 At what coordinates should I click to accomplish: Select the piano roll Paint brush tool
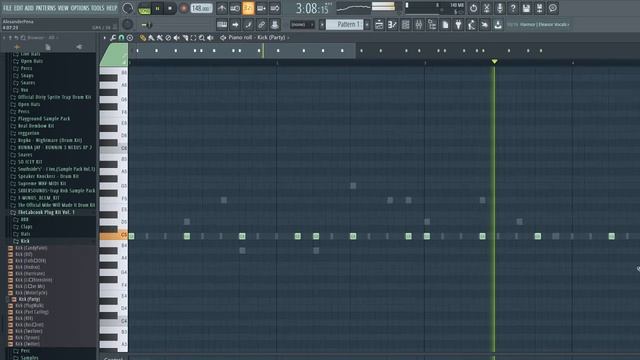[x=151, y=38]
